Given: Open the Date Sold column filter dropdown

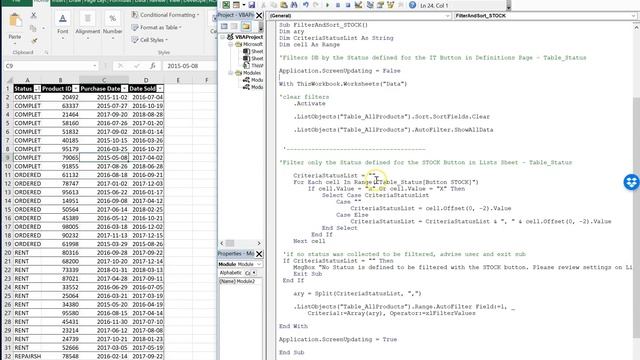Looking at the screenshot, I should (160, 89).
